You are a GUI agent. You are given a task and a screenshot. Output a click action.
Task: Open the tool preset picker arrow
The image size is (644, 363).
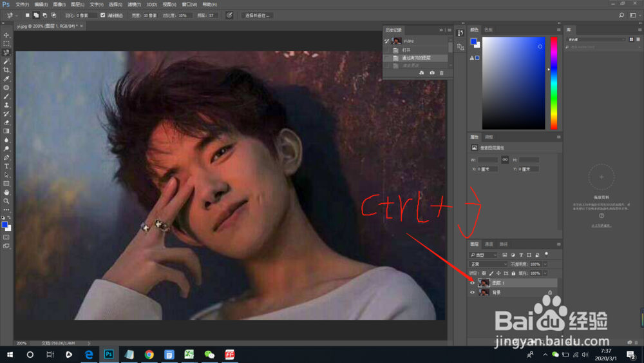click(x=17, y=15)
